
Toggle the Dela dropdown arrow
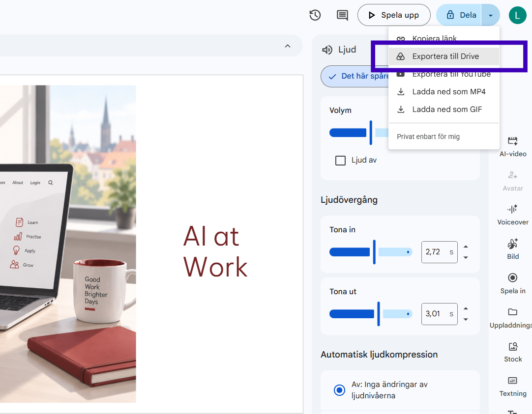coord(490,15)
